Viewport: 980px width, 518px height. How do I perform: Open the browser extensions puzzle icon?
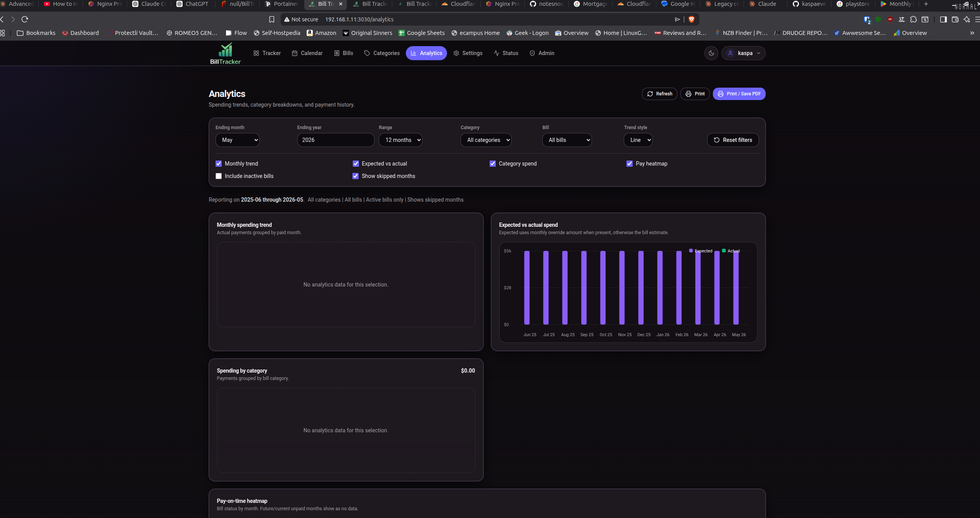pyautogui.click(x=913, y=19)
